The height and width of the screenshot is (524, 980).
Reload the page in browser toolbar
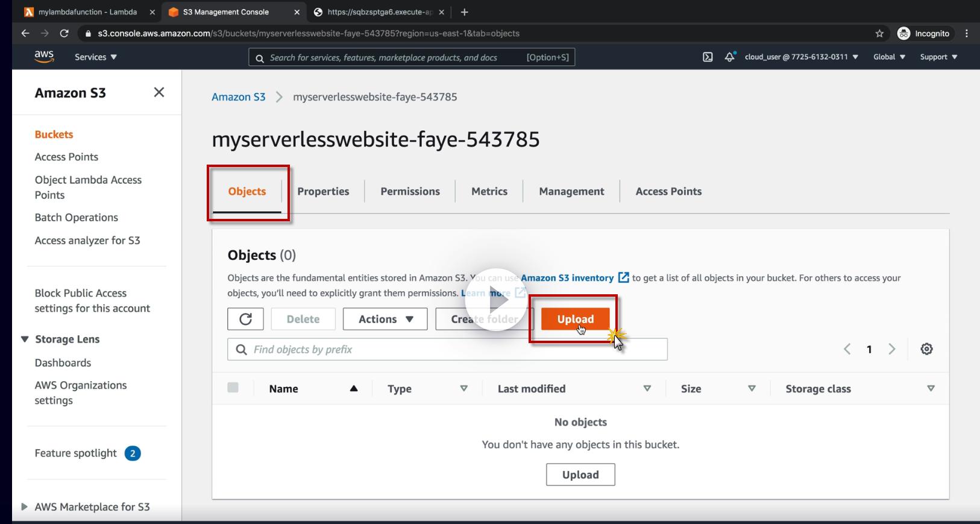64,34
